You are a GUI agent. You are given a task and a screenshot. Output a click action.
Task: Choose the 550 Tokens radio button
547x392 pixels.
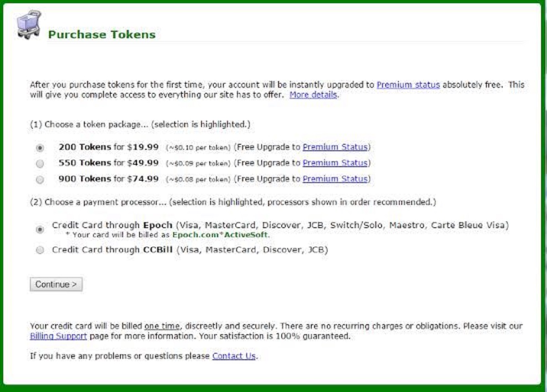[x=40, y=163]
